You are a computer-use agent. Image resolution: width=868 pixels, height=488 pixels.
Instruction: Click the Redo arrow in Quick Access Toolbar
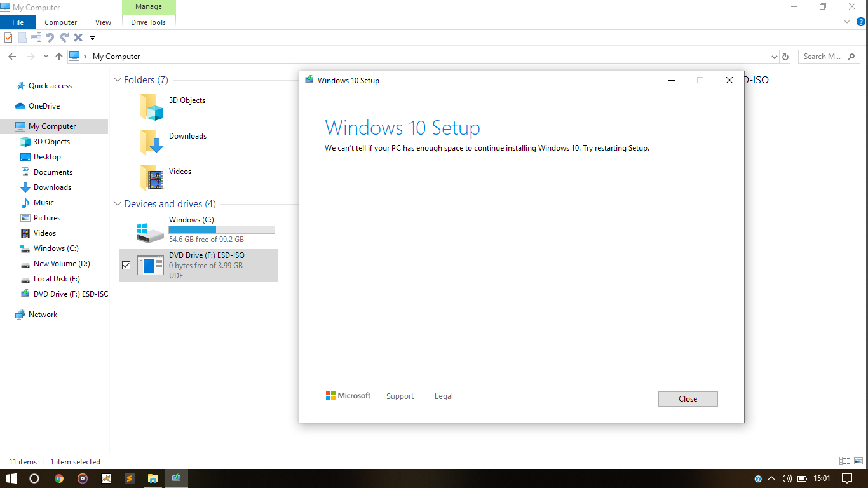64,37
